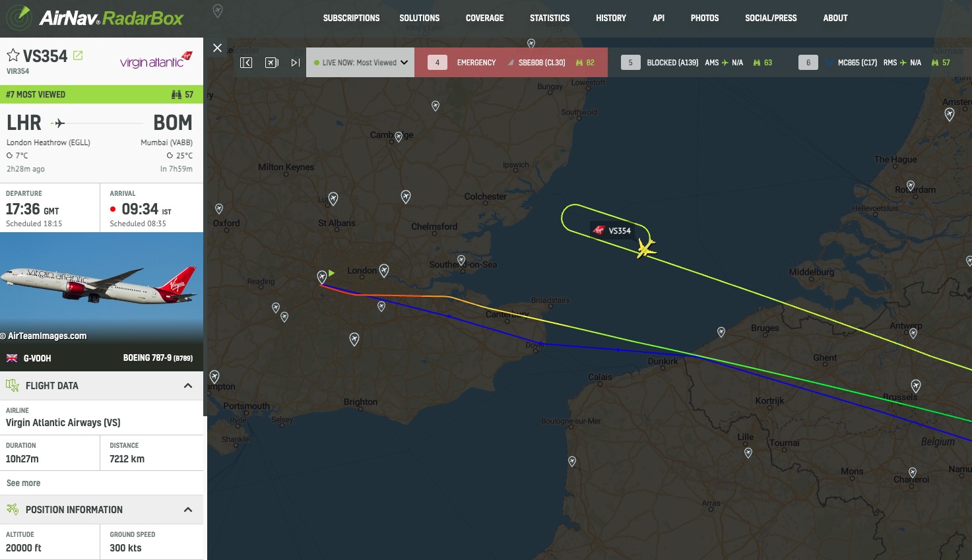Open VS354 external link icon

point(78,55)
